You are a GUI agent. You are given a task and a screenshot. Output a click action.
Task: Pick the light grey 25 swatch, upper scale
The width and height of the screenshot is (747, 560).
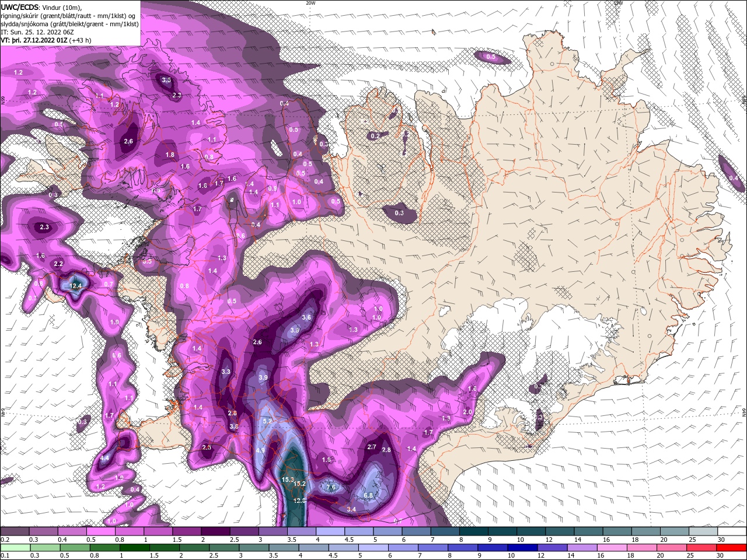[703, 531]
